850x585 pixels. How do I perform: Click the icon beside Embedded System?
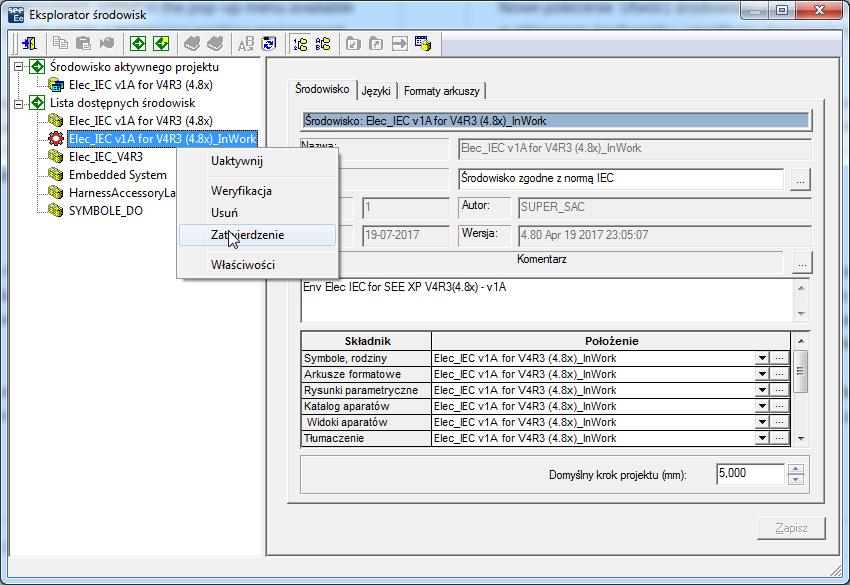point(55,175)
